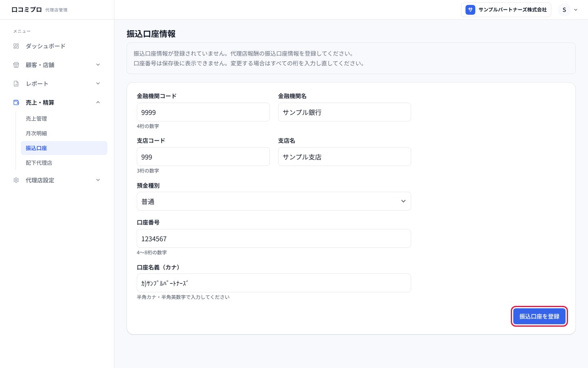Viewport: 588px width, 368px height.
Task: Open the account dropdown arrow beside avatar
Action: 576,10
